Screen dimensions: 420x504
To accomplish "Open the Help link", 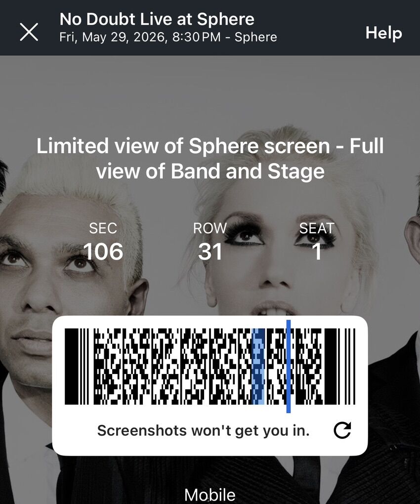I will click(384, 33).
